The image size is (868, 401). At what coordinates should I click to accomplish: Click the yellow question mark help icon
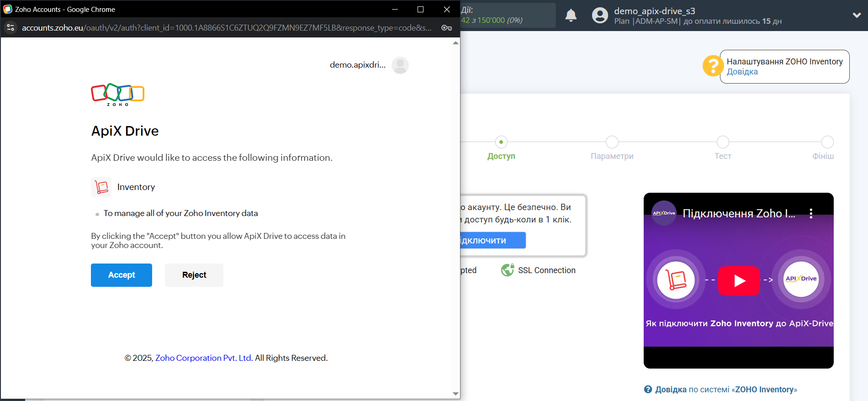coord(713,66)
